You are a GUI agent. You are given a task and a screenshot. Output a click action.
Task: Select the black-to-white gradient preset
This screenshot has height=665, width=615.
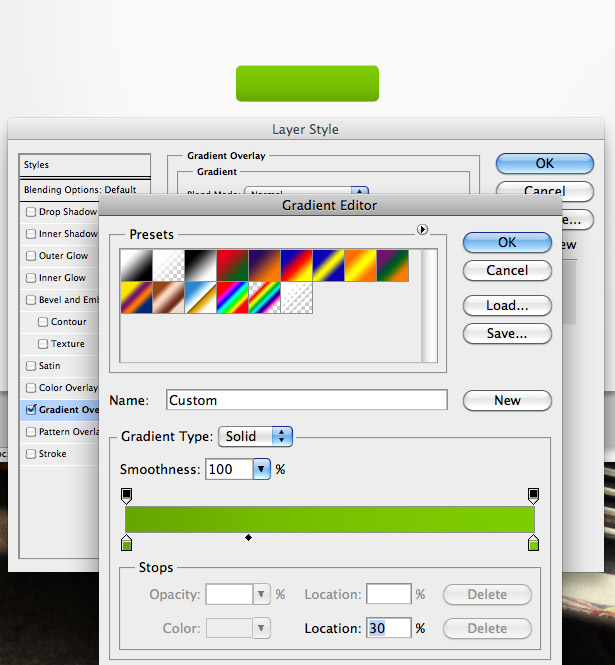click(x=137, y=265)
